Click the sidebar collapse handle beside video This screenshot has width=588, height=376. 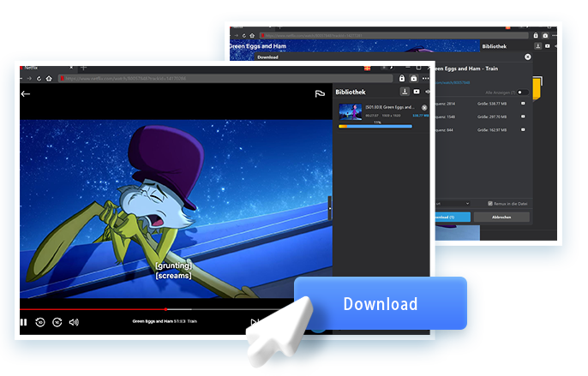(330, 208)
